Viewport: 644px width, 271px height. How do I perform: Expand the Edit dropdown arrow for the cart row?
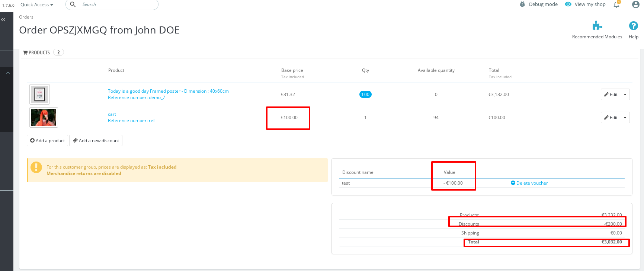(625, 118)
